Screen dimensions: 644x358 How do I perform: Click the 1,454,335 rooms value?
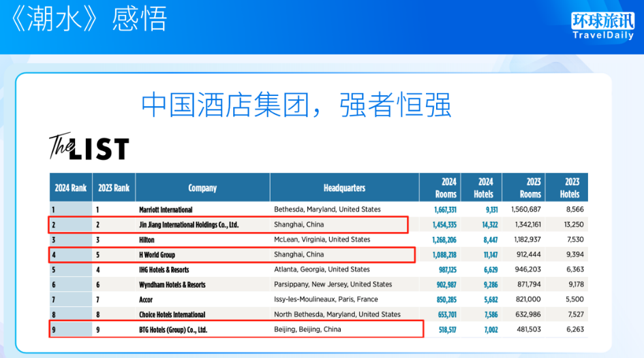point(444,225)
